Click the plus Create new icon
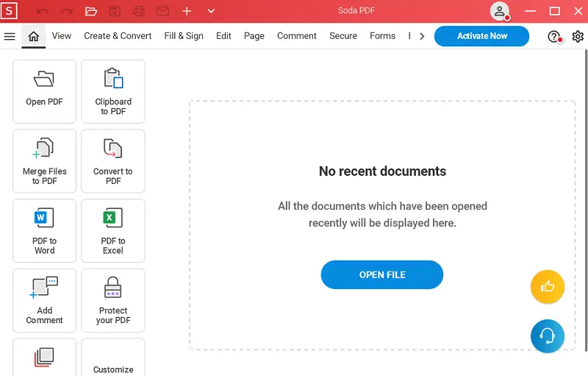Screen dimensions: 588x376 pos(187,11)
